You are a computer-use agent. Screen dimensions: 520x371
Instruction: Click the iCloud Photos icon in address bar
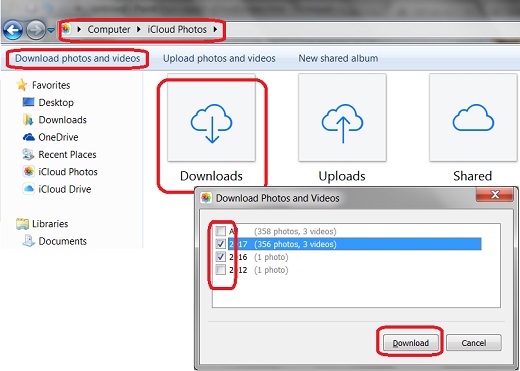(66, 29)
